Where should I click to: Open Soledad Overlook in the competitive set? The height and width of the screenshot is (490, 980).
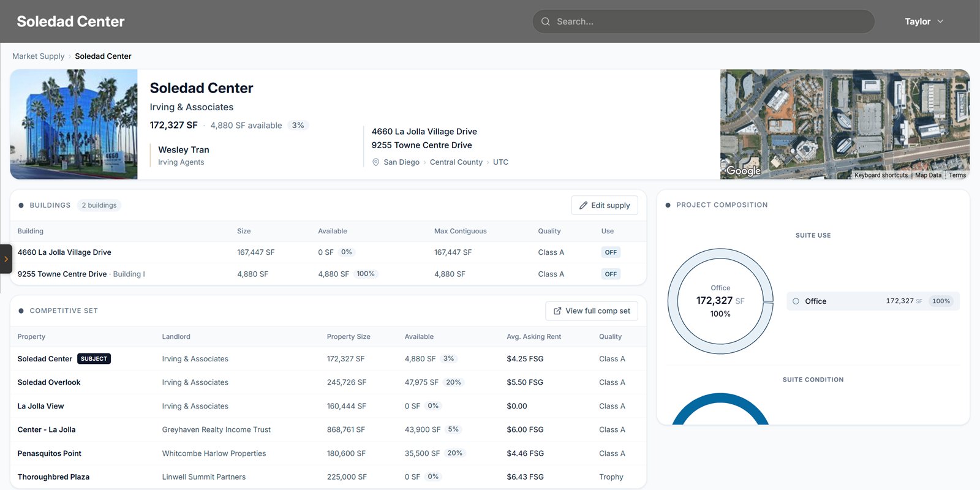point(49,382)
